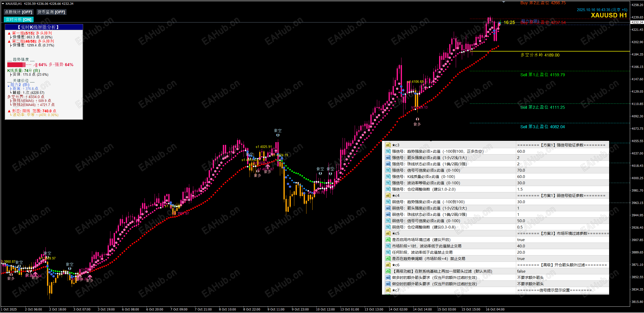The width and height of the screenshot is (644, 313).
Task: Click the 做多 arrow icon below b1 4029.13
Action: [417, 119]
